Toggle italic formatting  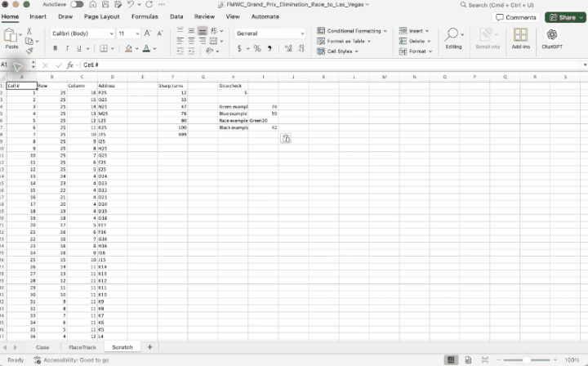click(x=67, y=48)
